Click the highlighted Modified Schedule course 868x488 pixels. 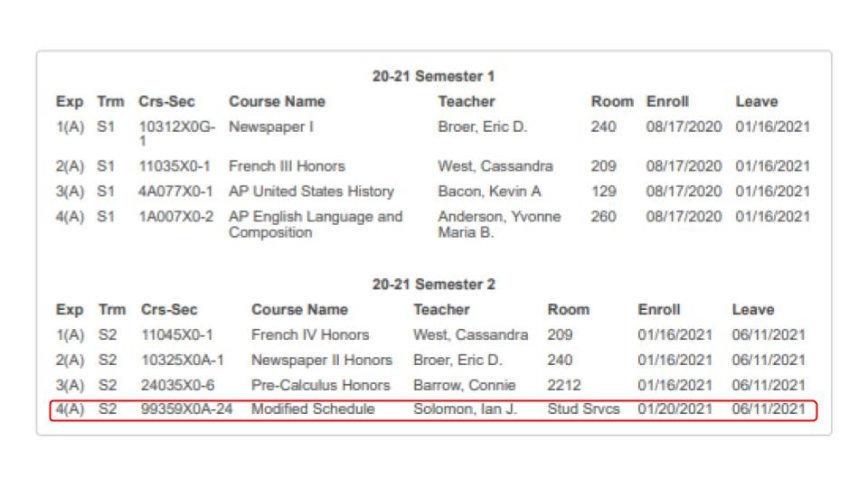click(x=313, y=408)
